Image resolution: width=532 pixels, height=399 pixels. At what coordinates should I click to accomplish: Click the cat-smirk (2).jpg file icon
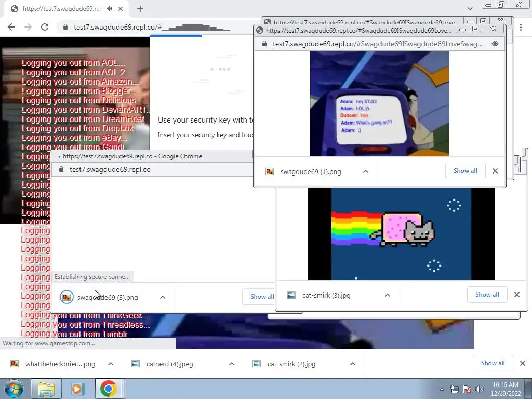pos(257,364)
